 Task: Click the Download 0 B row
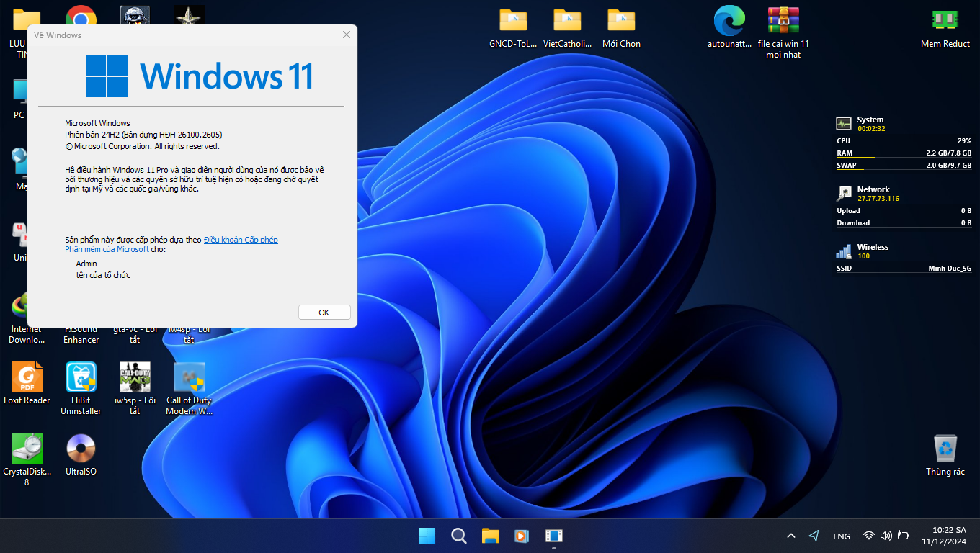point(904,223)
